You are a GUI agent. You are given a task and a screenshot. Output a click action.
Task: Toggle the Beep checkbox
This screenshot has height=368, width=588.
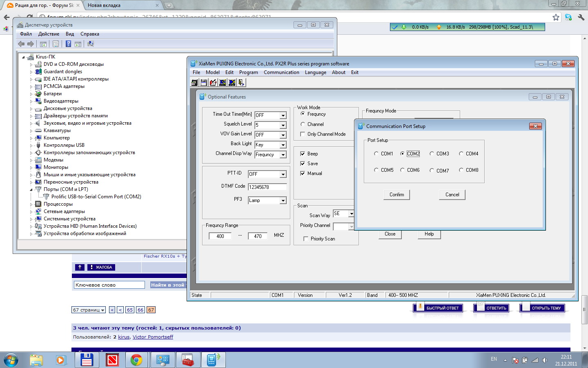click(x=303, y=154)
